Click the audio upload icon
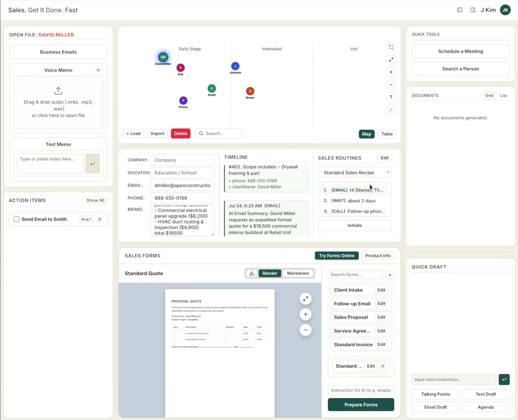 coord(58,91)
